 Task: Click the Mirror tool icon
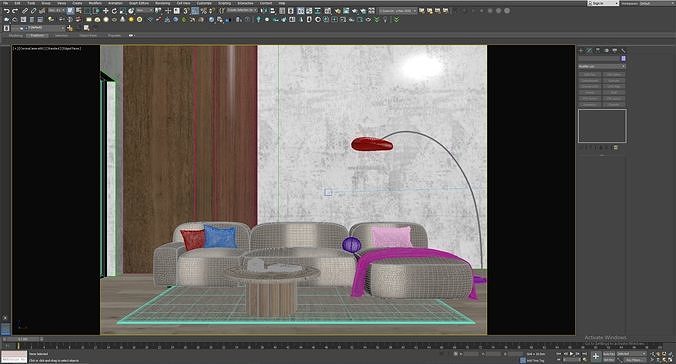point(264,11)
